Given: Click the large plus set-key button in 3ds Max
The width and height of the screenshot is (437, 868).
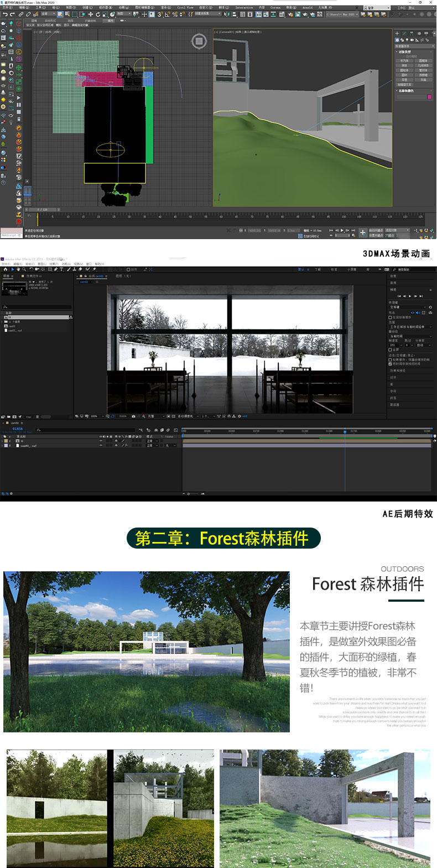Looking at the screenshot, I should coord(363,232).
